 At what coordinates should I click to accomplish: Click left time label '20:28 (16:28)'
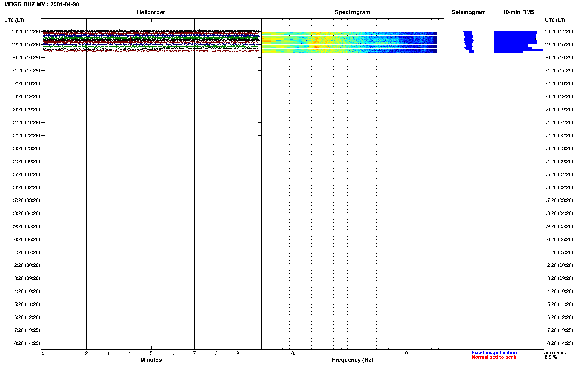click(26, 57)
